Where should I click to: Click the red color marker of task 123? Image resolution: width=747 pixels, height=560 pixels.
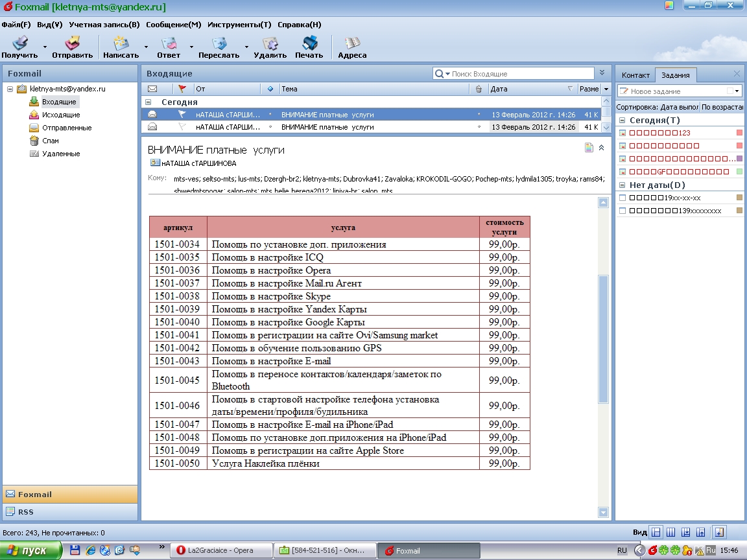click(x=739, y=133)
